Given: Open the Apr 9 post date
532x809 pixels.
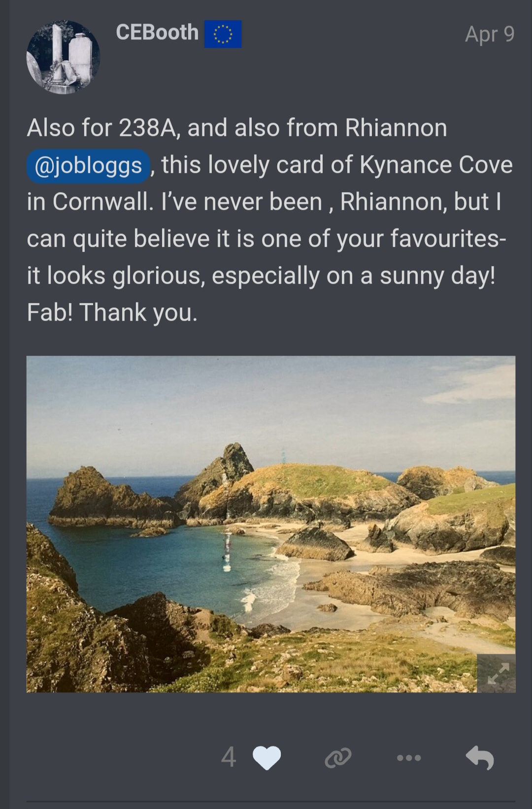Looking at the screenshot, I should (x=490, y=34).
